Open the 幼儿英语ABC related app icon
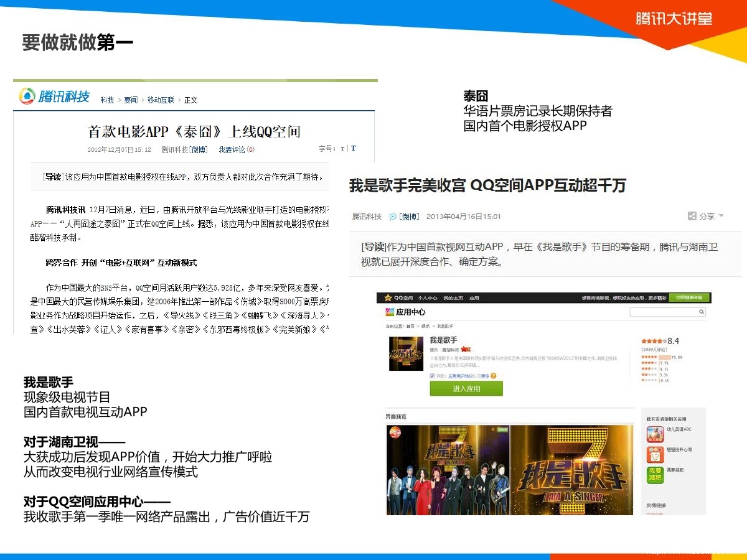 655,434
